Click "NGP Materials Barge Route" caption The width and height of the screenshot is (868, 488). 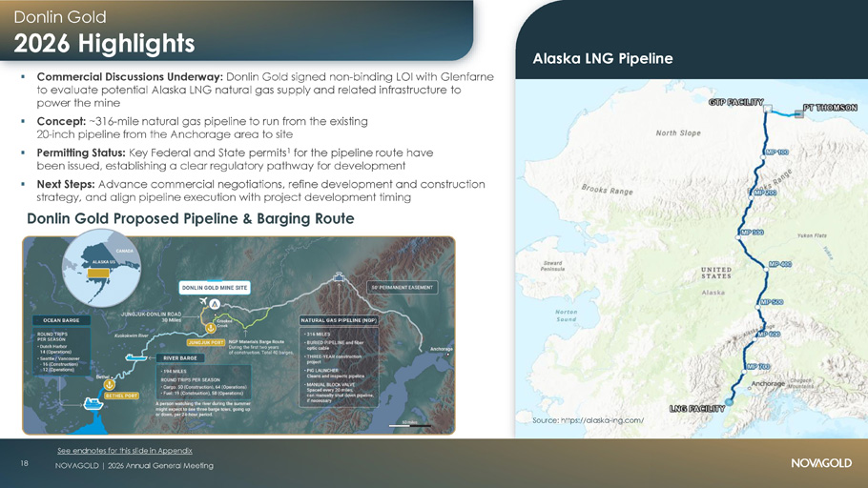[257, 341]
